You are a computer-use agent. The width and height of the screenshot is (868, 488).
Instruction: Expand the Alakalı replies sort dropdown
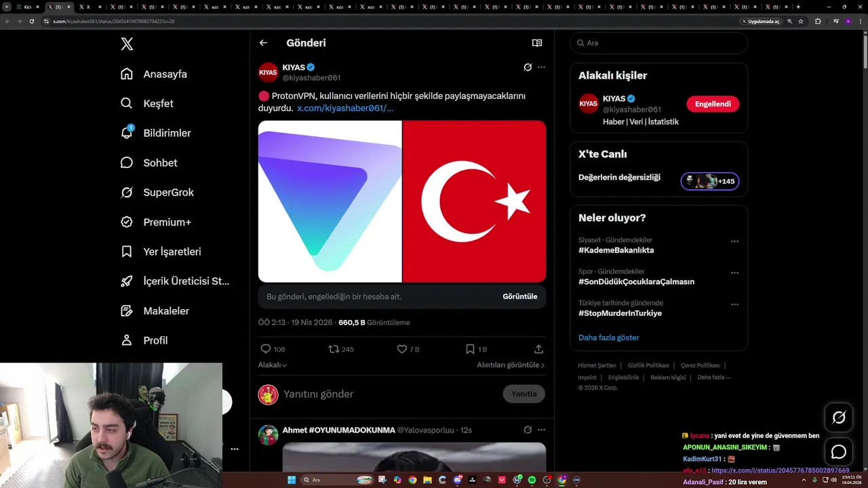point(273,365)
